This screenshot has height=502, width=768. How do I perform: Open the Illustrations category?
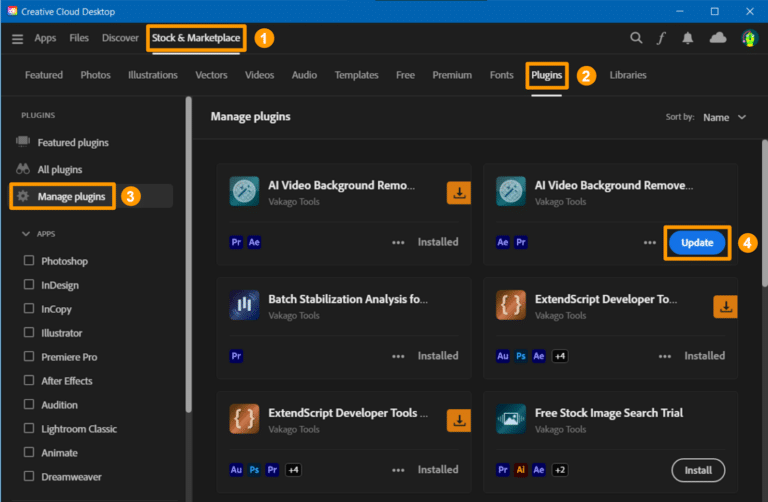click(153, 75)
